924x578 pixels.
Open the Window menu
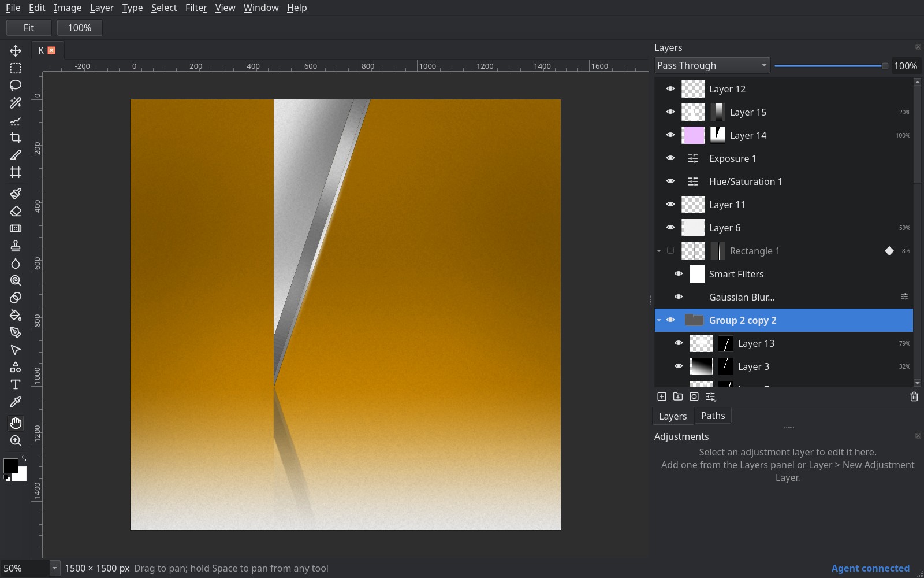point(261,8)
